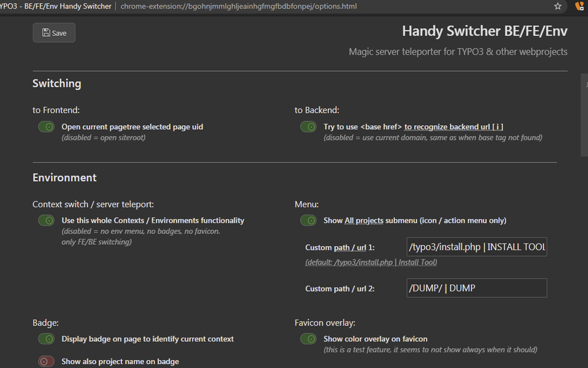588x368 pixels.
Task: Disable the whole Contexts / Environments functionality
Action: click(x=46, y=220)
